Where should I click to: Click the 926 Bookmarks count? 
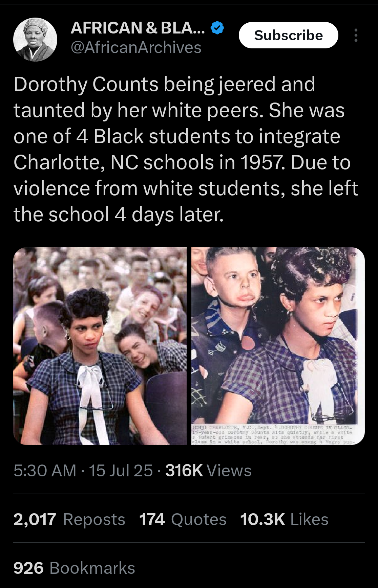point(74,568)
